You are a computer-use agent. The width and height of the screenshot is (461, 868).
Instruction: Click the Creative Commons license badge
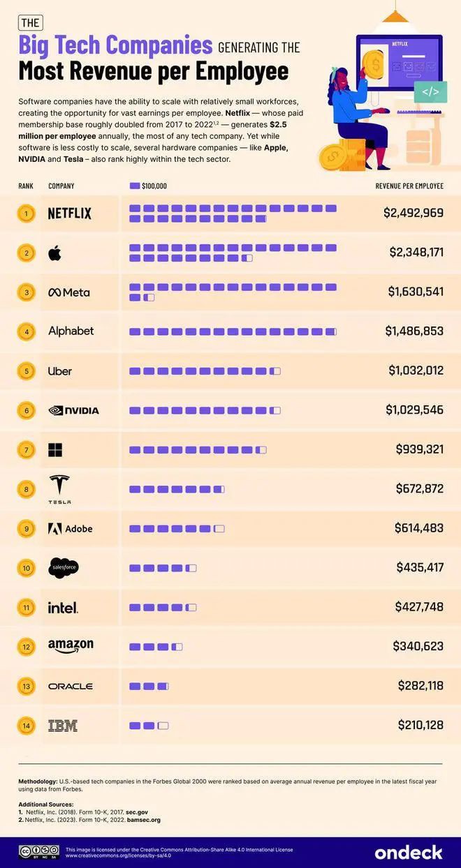click(x=39, y=851)
